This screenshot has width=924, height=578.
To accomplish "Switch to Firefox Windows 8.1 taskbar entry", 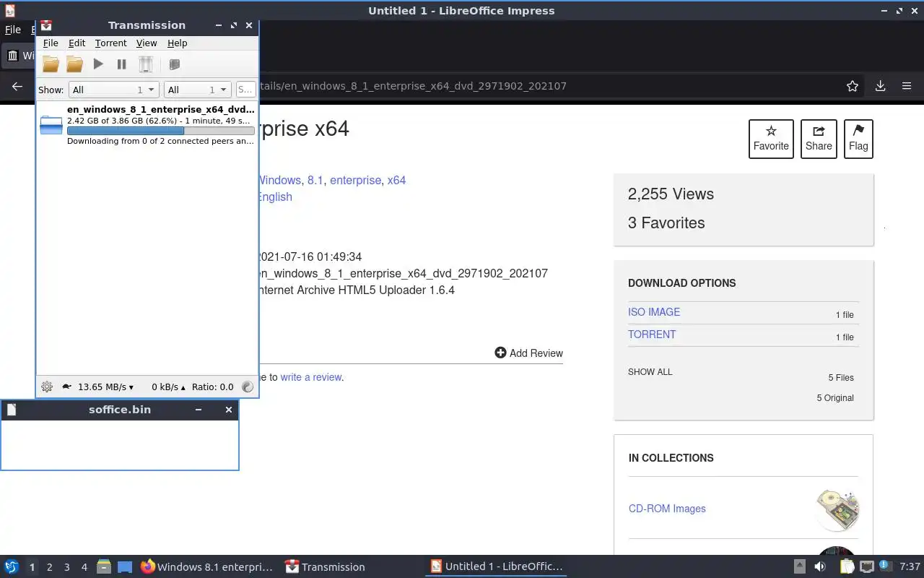I will (x=206, y=567).
